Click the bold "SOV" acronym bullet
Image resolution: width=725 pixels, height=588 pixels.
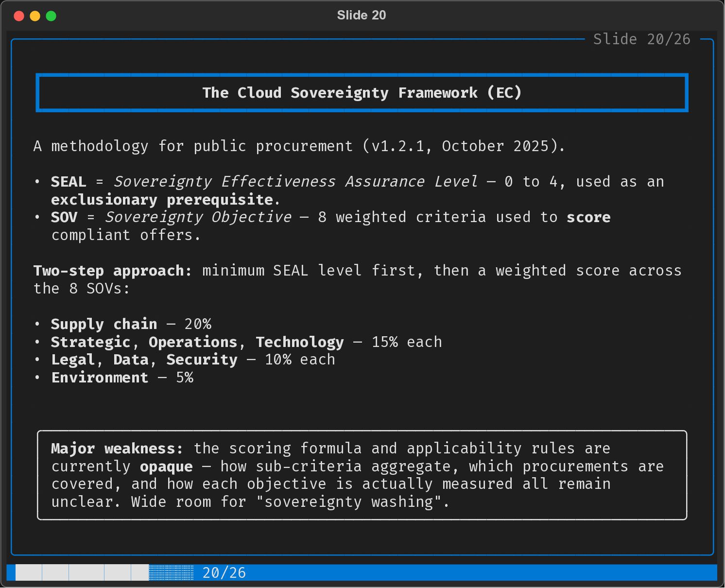click(64, 217)
